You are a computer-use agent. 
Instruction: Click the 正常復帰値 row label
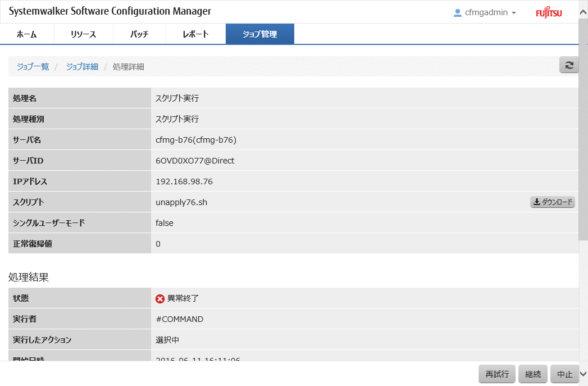[33, 244]
